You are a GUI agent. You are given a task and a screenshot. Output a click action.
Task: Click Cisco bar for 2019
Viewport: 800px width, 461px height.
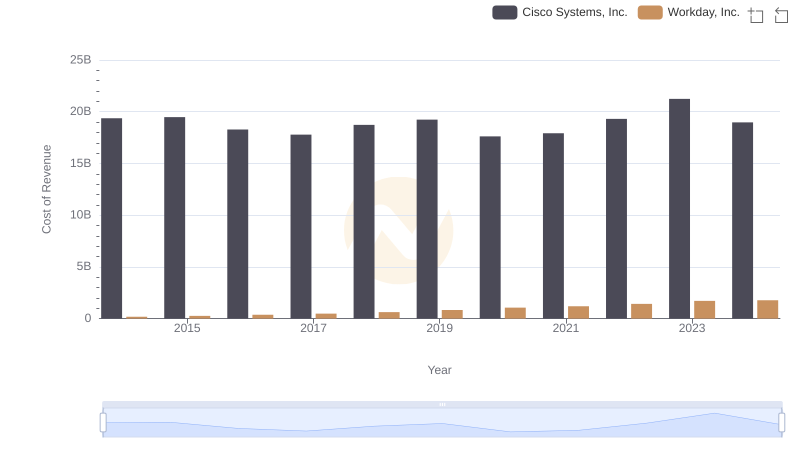coord(427,219)
